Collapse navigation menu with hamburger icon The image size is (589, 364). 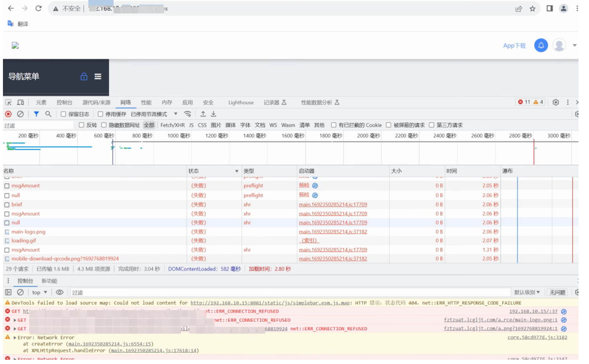pyautogui.click(x=98, y=76)
